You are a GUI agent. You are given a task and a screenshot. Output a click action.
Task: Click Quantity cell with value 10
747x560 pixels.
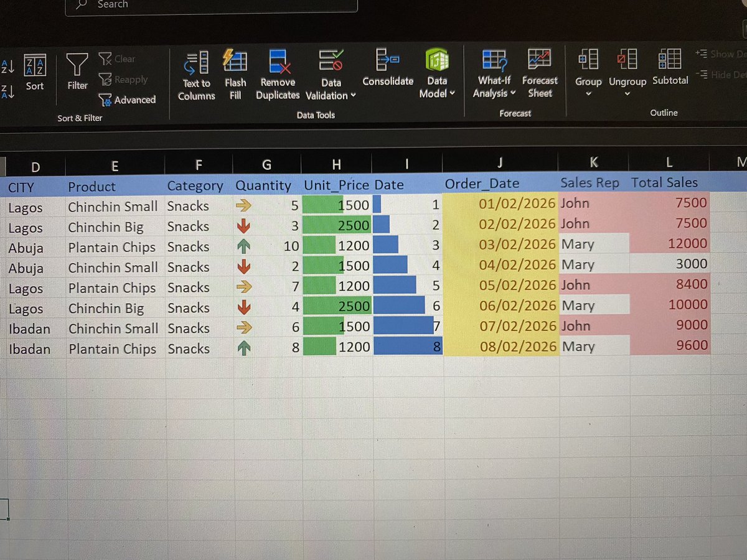click(x=267, y=246)
